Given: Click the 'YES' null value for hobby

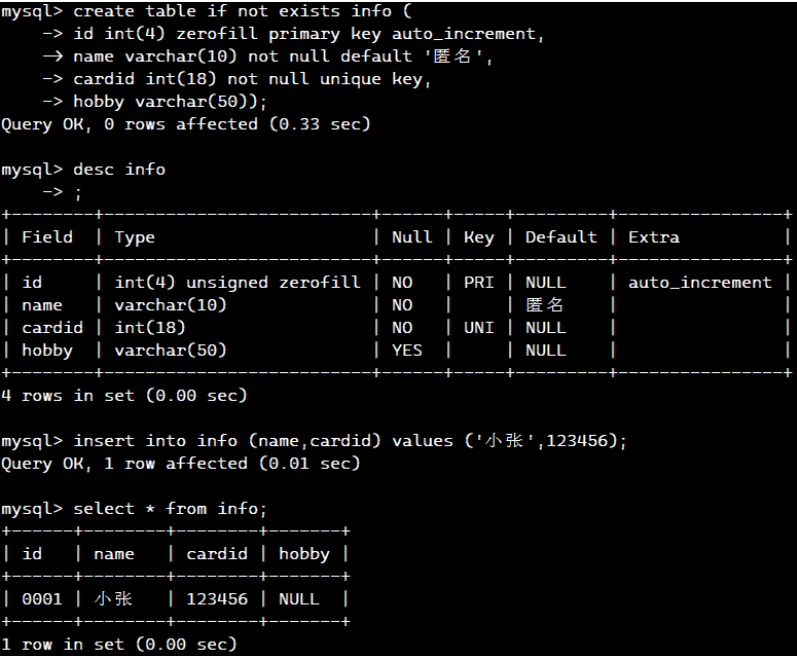Looking at the screenshot, I should tap(407, 351).
